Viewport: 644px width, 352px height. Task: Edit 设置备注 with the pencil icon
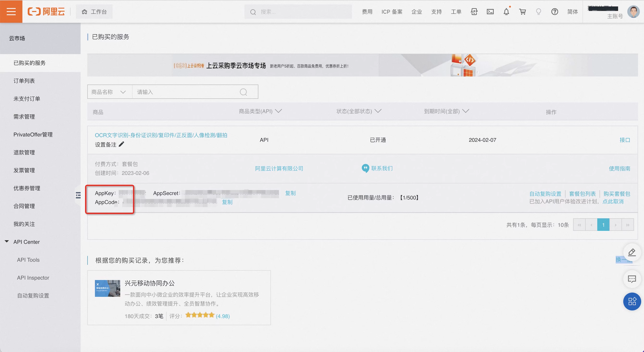pyautogui.click(x=121, y=144)
